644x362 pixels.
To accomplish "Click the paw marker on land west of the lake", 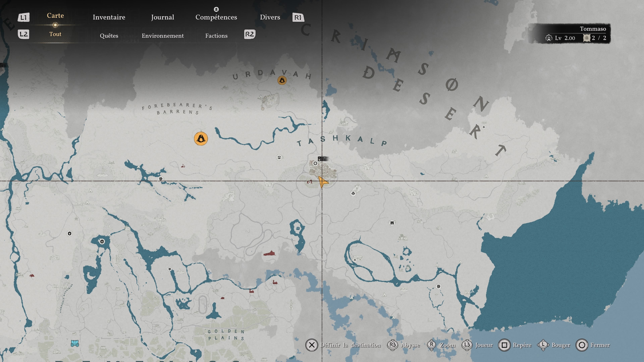I will pyautogui.click(x=69, y=233).
